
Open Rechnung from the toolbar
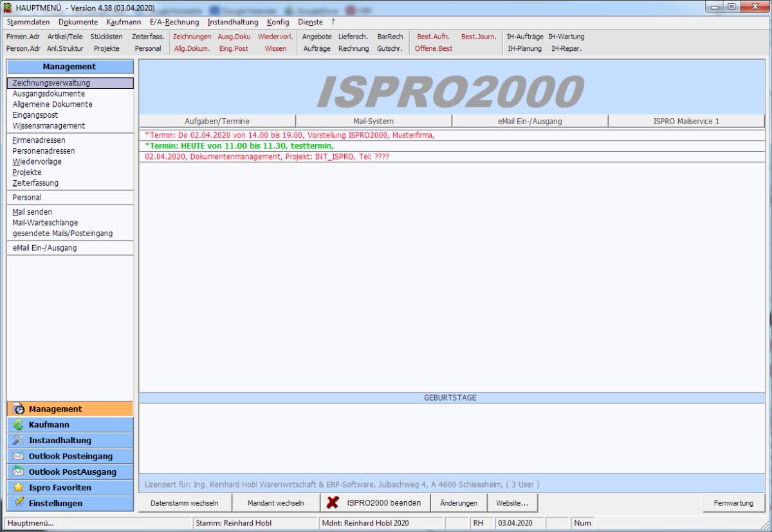coord(353,48)
